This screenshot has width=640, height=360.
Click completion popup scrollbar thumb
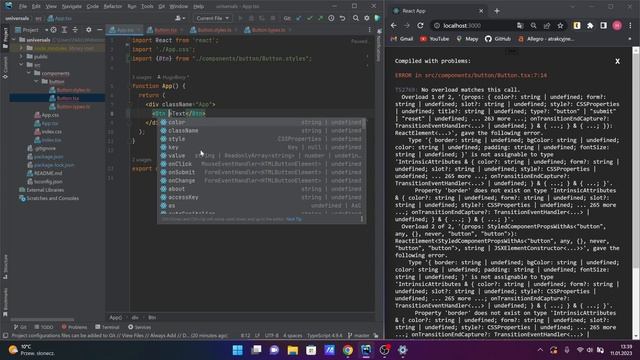(363, 124)
